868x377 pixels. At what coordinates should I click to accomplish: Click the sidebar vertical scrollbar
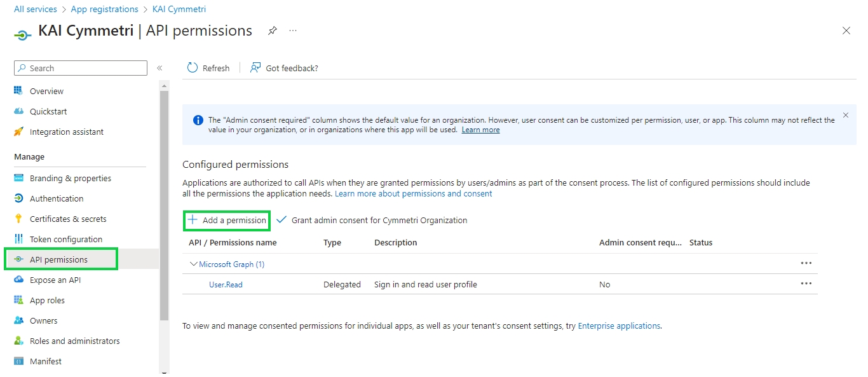pyautogui.click(x=165, y=203)
